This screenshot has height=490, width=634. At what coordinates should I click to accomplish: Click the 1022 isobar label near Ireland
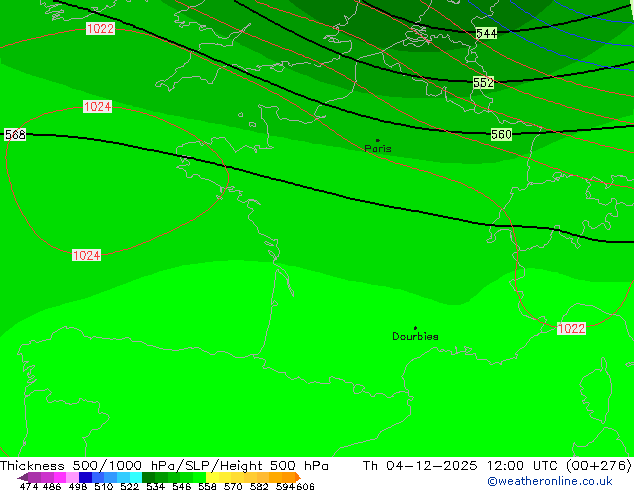click(x=100, y=28)
